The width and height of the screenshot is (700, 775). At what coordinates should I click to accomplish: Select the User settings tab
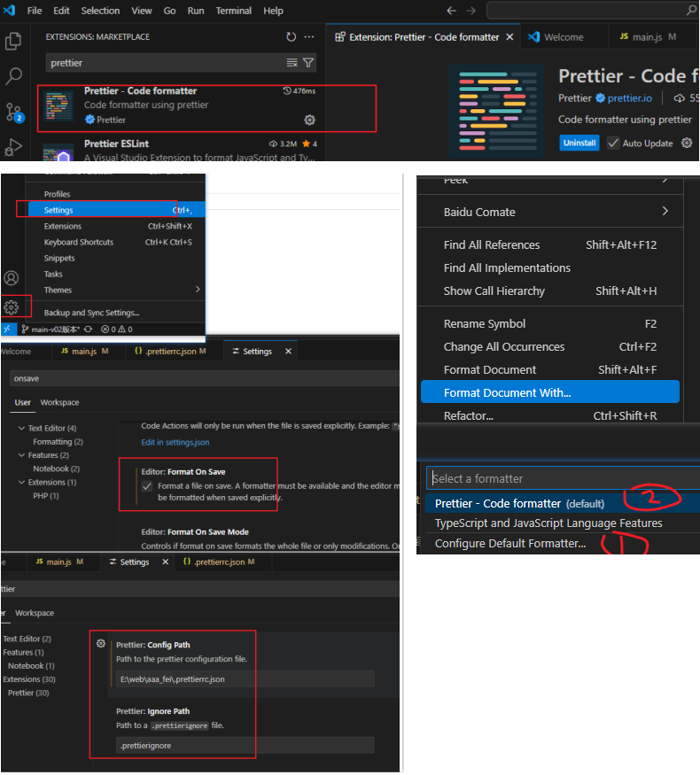point(22,402)
